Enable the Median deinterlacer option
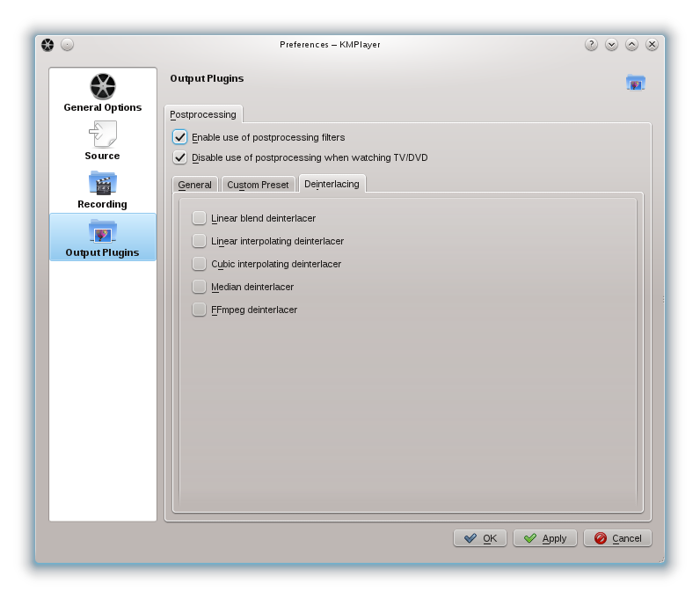This screenshot has height=598, width=700. [x=199, y=287]
